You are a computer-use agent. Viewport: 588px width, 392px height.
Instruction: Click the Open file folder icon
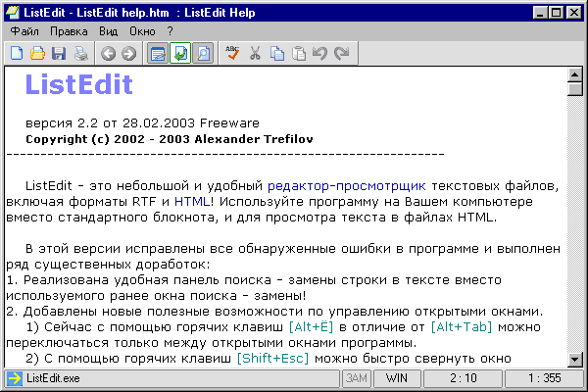(37, 54)
